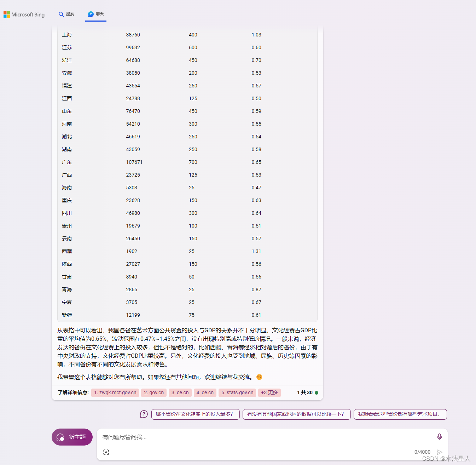Click the 0/4000 character counter
Viewport: 476px width, 465px height.
tap(422, 452)
